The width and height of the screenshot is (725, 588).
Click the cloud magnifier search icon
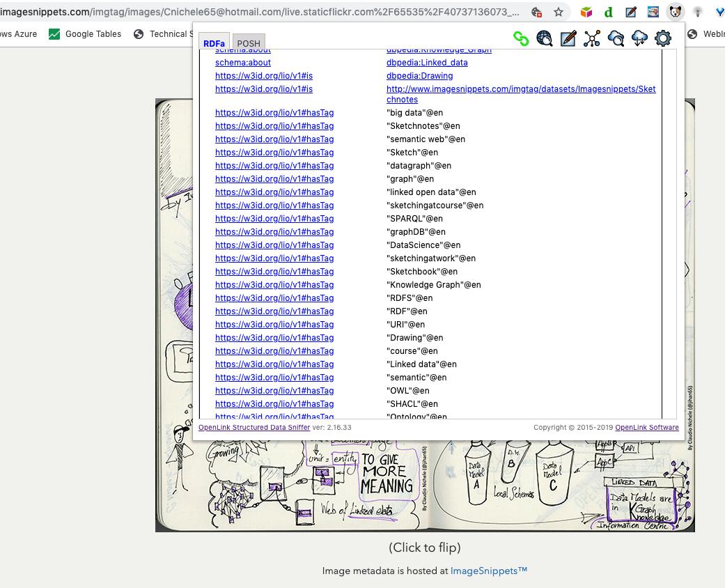(x=616, y=38)
